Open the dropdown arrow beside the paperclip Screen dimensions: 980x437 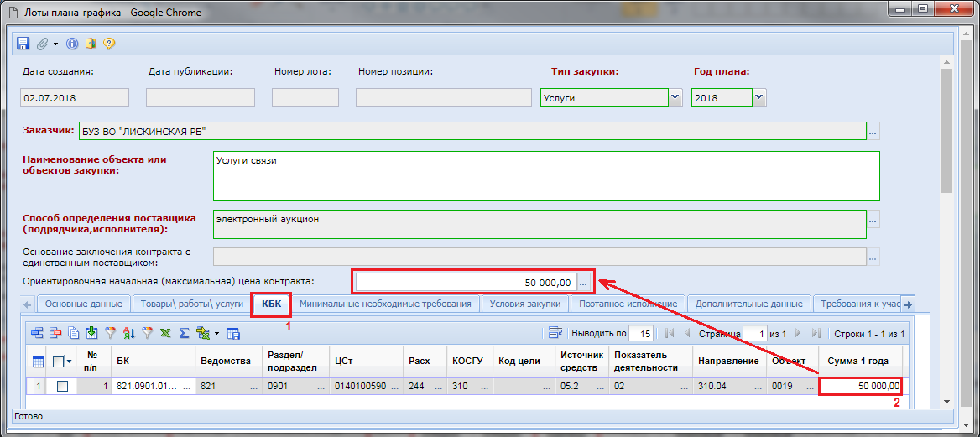click(55, 44)
